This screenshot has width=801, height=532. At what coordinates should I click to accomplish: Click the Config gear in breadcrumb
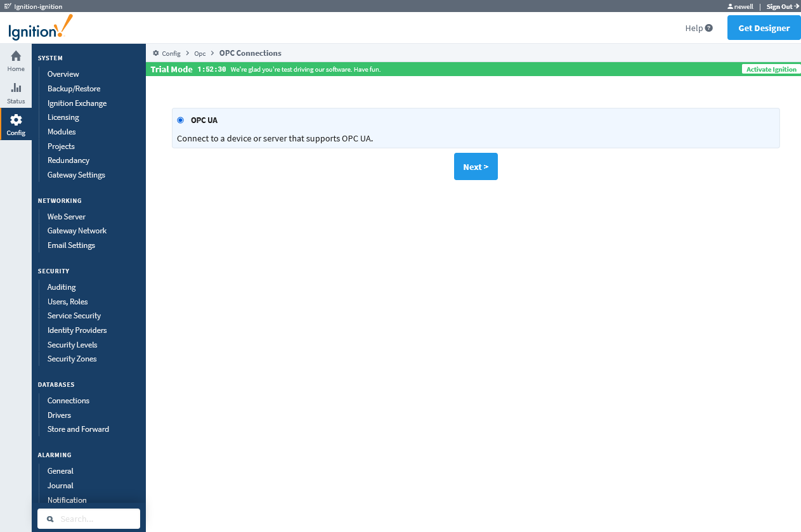pyautogui.click(x=156, y=53)
